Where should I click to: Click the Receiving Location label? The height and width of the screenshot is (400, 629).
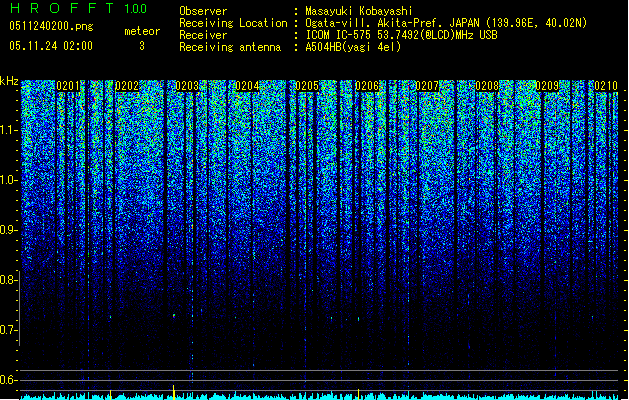(x=233, y=23)
